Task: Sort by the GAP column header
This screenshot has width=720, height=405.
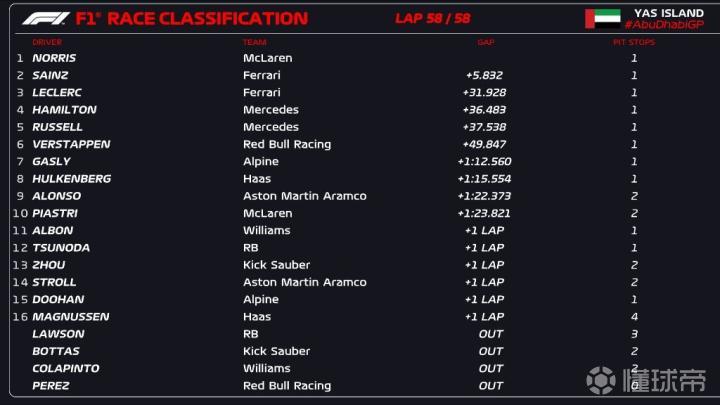Action: (486, 42)
